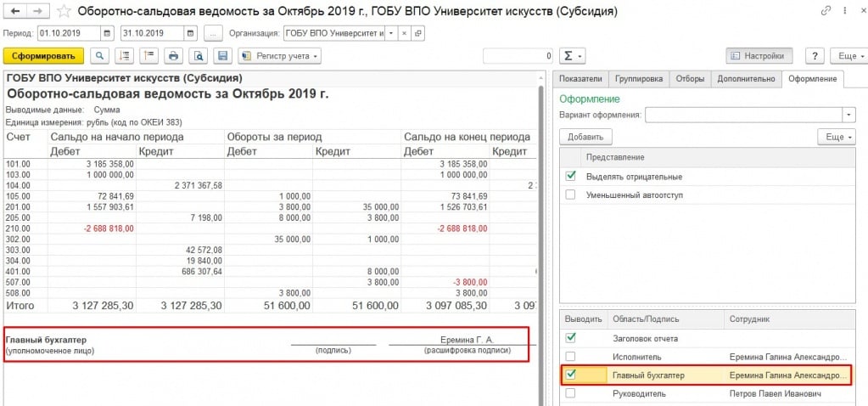Print the report using printer icon
The width and height of the screenshot is (868, 406).
pos(174,56)
